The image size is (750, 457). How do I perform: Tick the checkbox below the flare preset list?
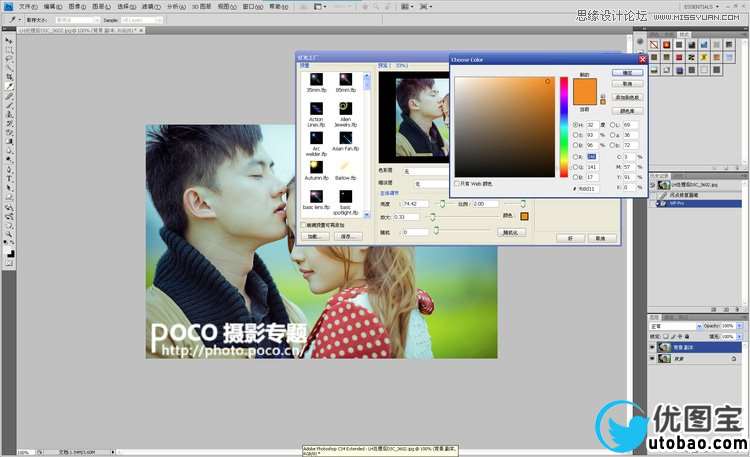click(x=303, y=224)
